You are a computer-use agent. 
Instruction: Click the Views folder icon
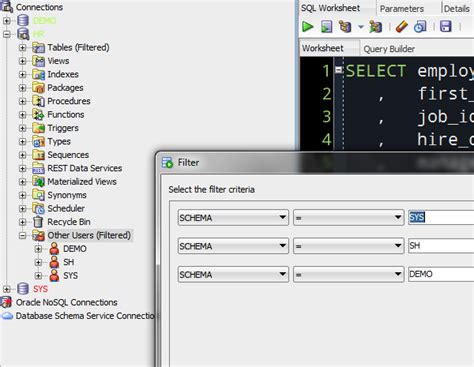(x=39, y=61)
